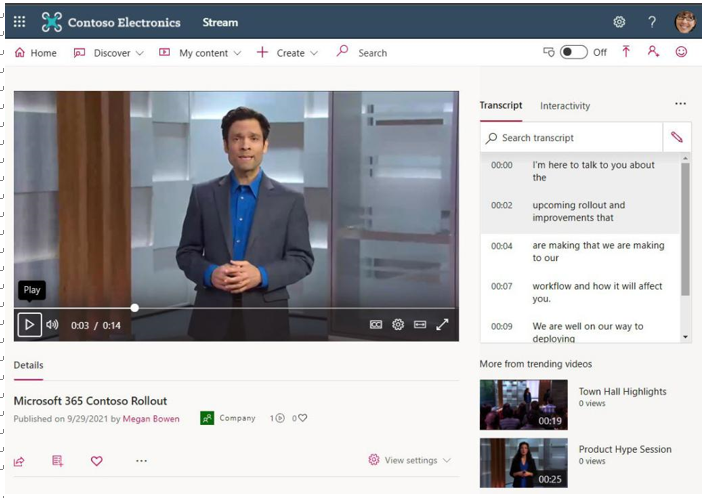The height and width of the screenshot is (498, 705).
Task: Click transcript scrollbar down arrow
Action: (685, 337)
